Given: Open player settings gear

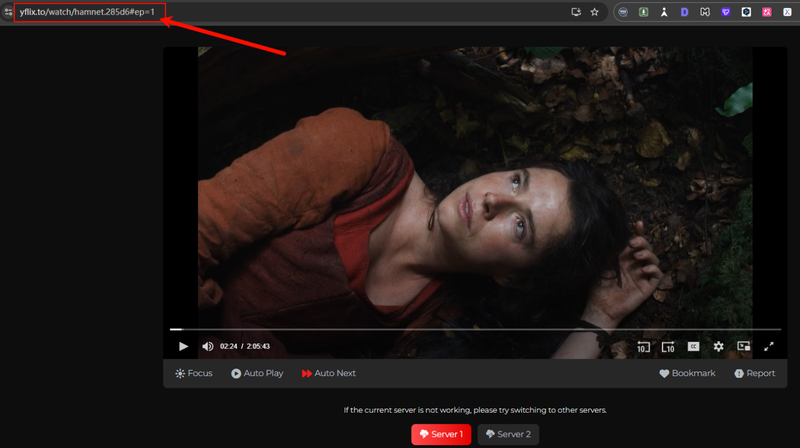Looking at the screenshot, I should pos(718,346).
